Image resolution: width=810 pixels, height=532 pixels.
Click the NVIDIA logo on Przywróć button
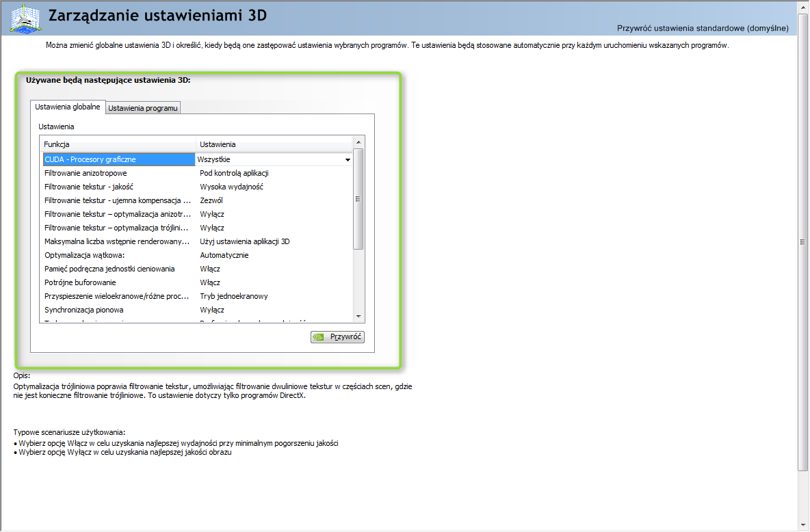point(319,336)
